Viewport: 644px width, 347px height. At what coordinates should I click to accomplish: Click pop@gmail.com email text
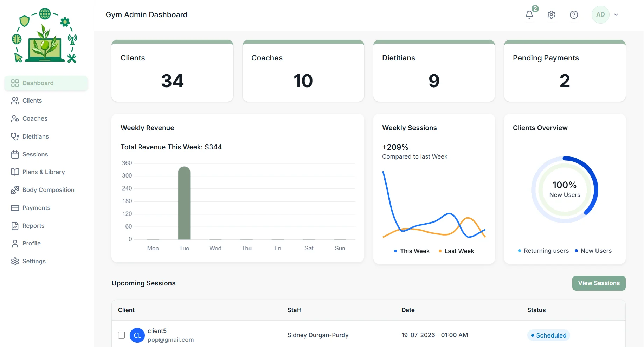pos(170,340)
